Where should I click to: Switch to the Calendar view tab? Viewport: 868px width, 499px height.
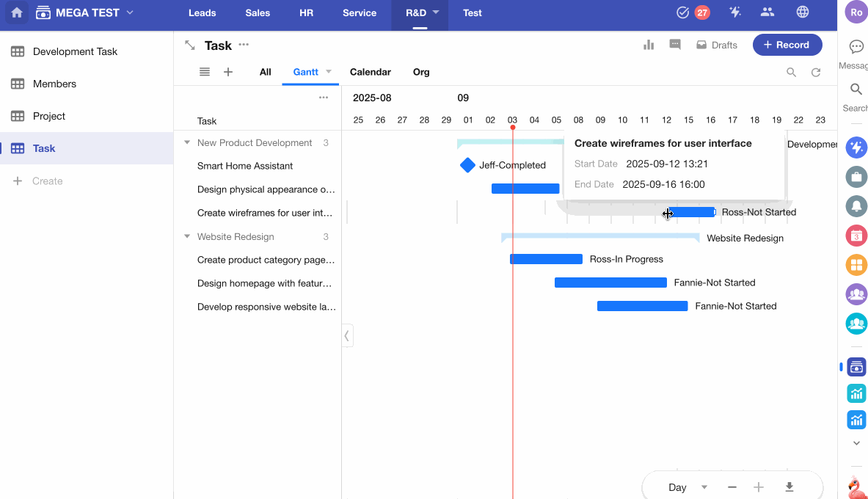[x=370, y=72]
